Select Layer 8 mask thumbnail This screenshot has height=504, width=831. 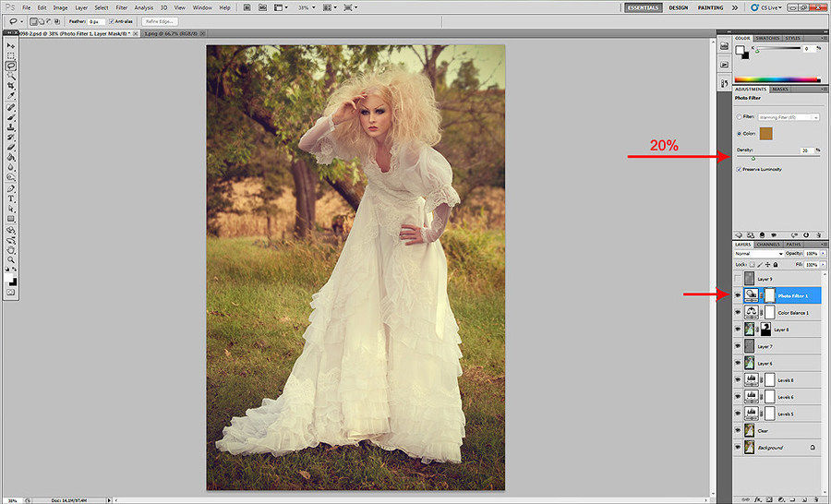tap(765, 330)
